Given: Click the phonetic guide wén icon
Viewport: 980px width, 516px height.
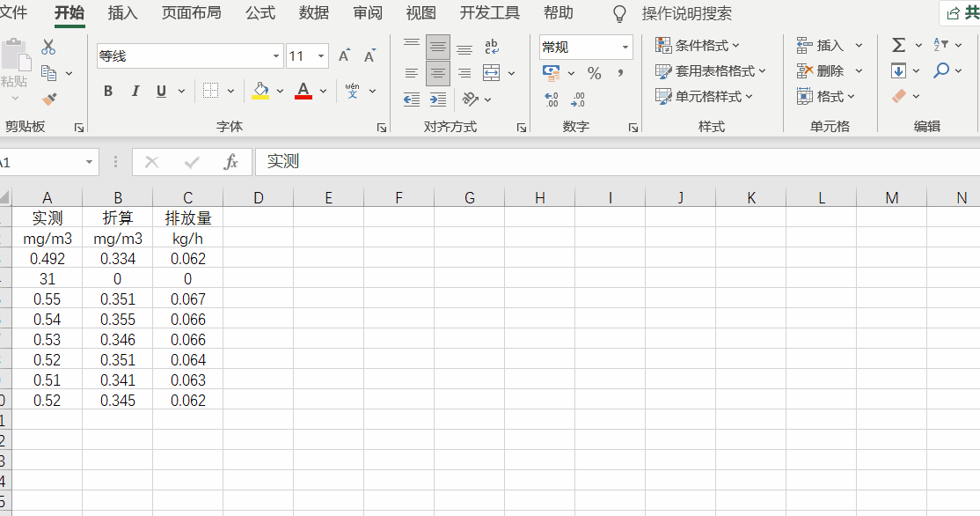Looking at the screenshot, I should tap(353, 91).
